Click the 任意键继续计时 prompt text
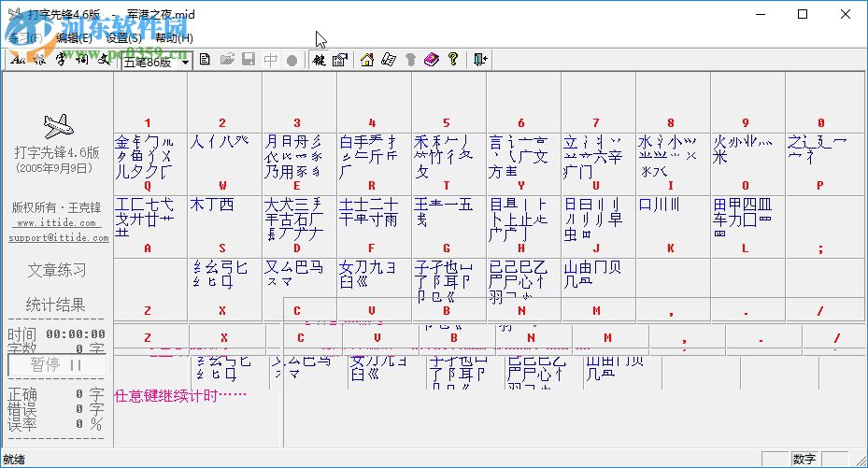This screenshot has height=468, width=868. point(180,395)
